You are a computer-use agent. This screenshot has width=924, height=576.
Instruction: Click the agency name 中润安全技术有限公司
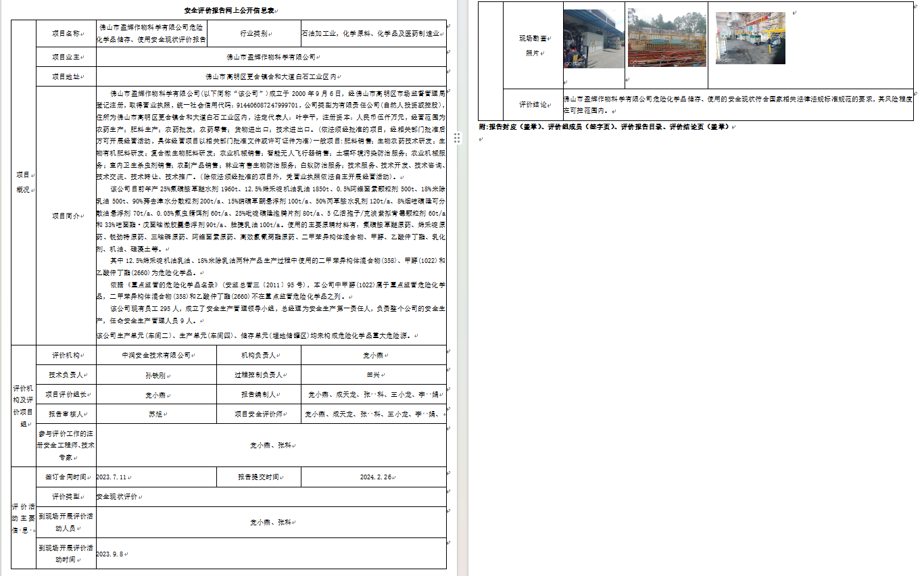[156, 355]
